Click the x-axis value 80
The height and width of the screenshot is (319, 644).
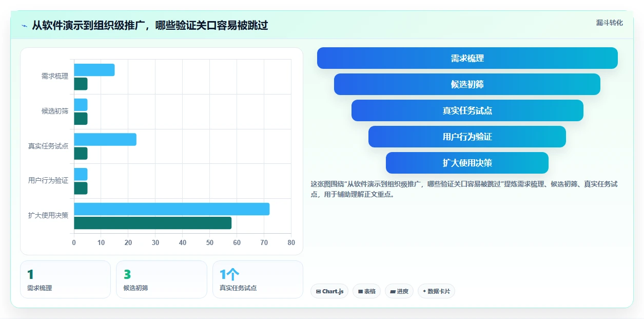tap(291, 242)
